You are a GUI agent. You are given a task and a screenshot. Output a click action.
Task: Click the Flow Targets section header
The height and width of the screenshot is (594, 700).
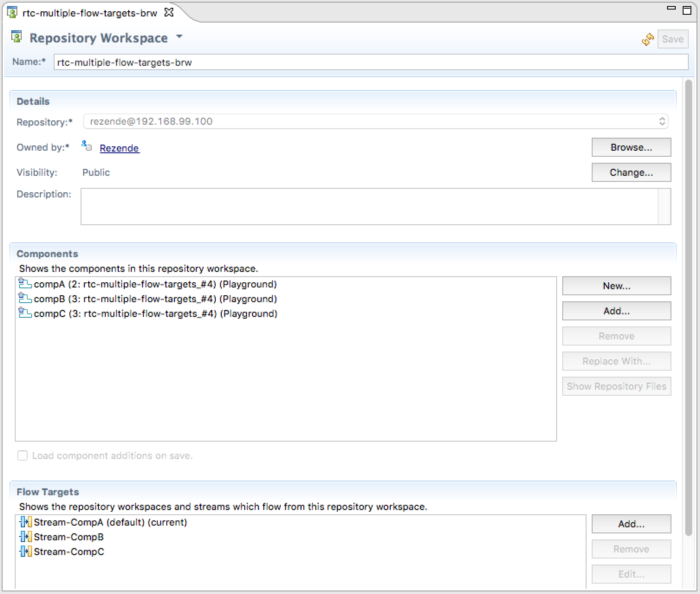click(x=48, y=492)
